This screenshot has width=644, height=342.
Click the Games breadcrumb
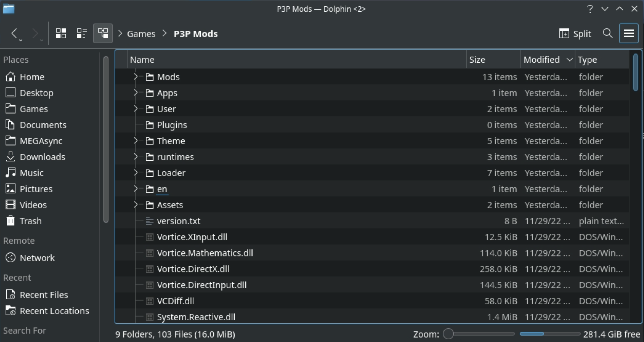pyautogui.click(x=141, y=34)
